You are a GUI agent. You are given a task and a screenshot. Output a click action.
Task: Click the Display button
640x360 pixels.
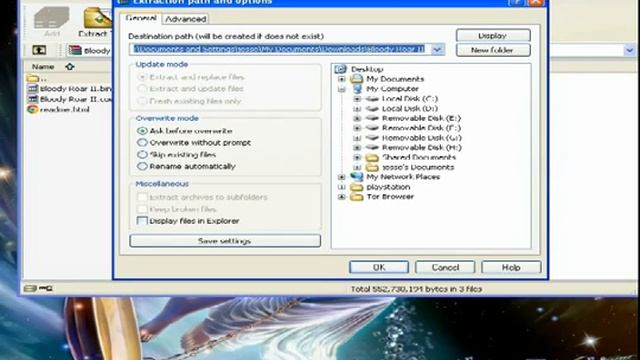click(x=493, y=36)
